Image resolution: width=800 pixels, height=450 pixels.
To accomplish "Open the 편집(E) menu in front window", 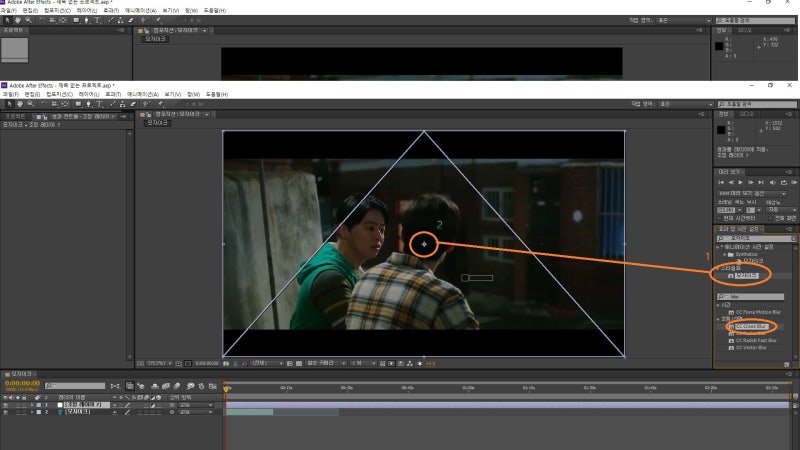I will pyautogui.click(x=32, y=94).
